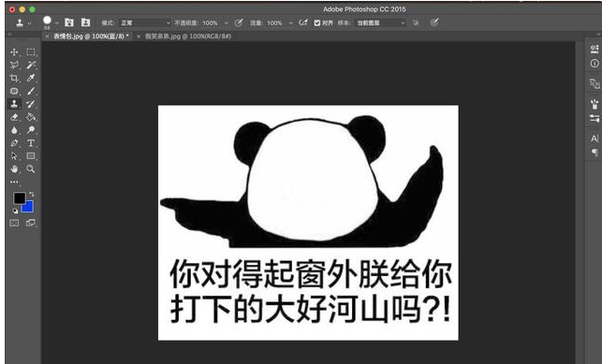Image resolution: width=602 pixels, height=364 pixels.
Task: Select the Polygonal Lasso tool
Action: [14, 65]
